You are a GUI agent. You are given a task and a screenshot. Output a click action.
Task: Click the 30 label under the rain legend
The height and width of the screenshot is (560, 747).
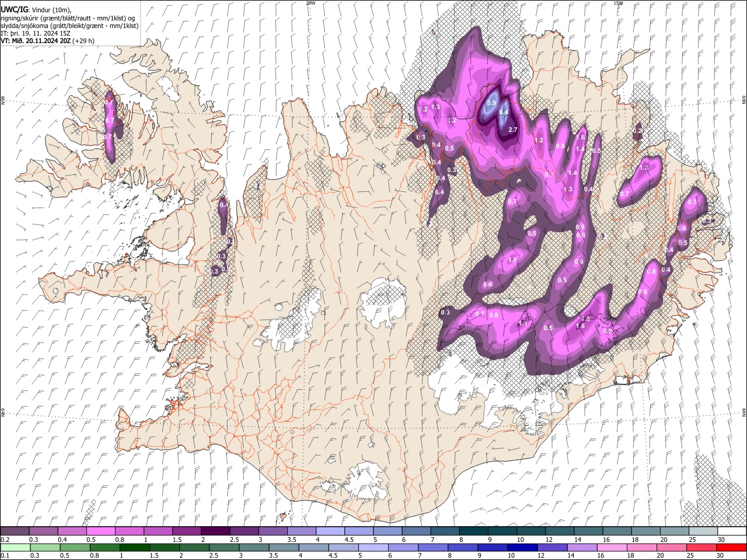[721, 555]
